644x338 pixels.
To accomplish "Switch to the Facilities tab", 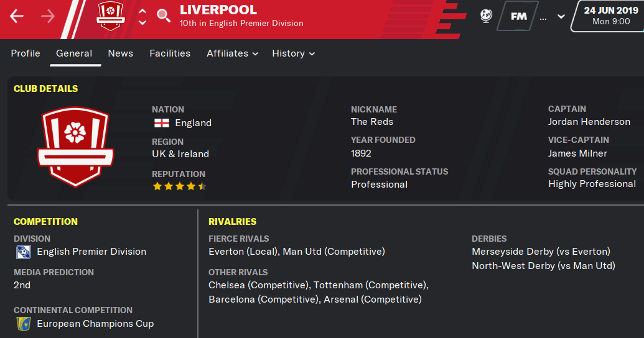I will click(x=170, y=53).
